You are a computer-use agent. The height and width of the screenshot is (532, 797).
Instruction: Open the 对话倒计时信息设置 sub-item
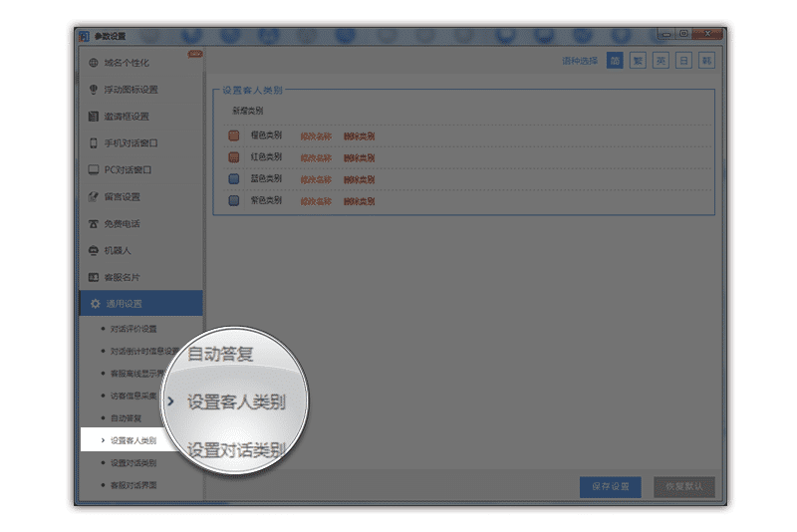click(144, 351)
